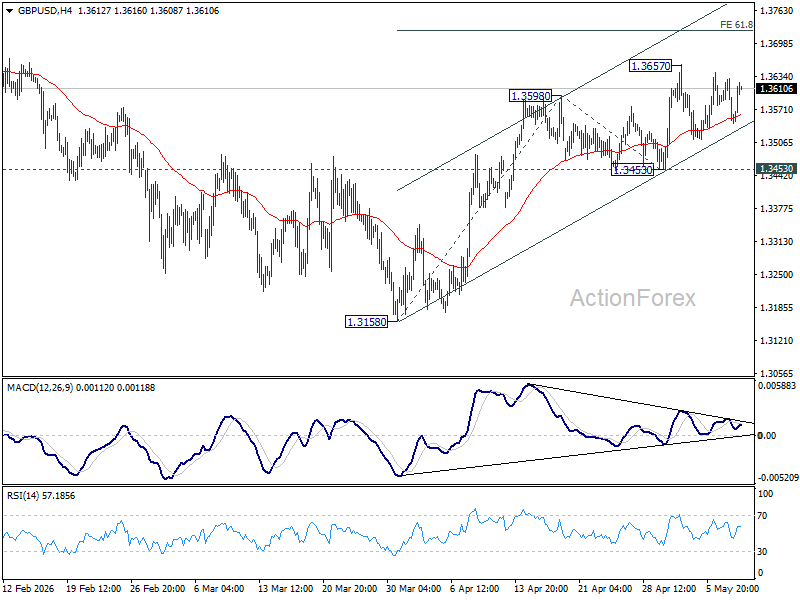Click the RSI(14) 57.1856 indicator label

[41, 496]
